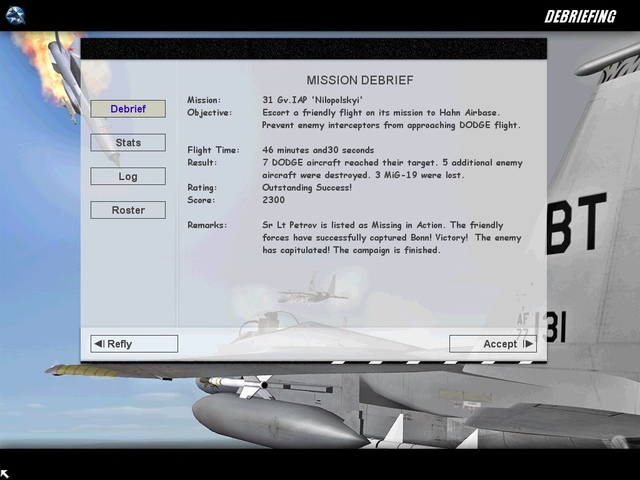This screenshot has height=480, width=640.
Task: Click the "Outstanding Success!" rating text
Action: pyautogui.click(x=307, y=188)
